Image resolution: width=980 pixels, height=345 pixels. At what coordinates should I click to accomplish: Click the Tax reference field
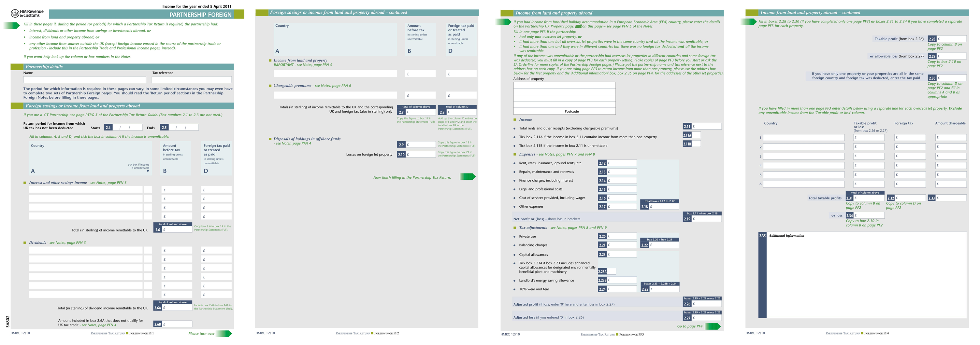pyautogui.click(x=192, y=79)
